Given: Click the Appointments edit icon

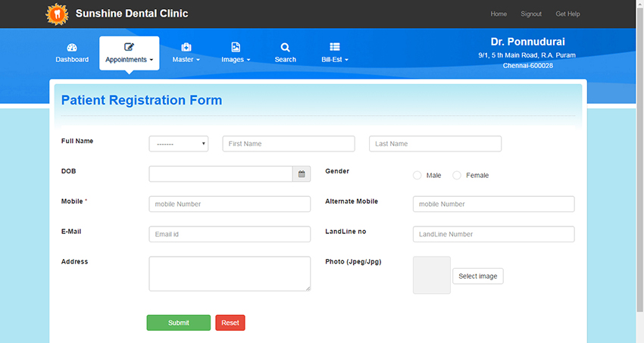Looking at the screenshot, I should tap(129, 47).
